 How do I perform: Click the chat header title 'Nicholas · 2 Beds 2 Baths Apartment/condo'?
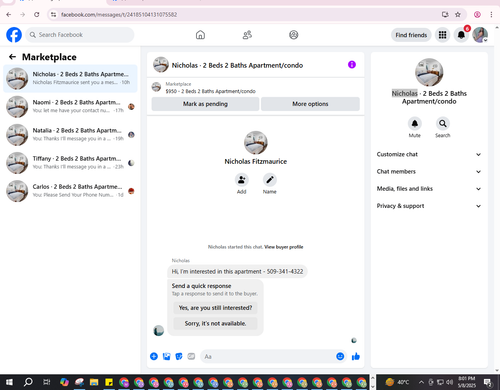point(237,65)
